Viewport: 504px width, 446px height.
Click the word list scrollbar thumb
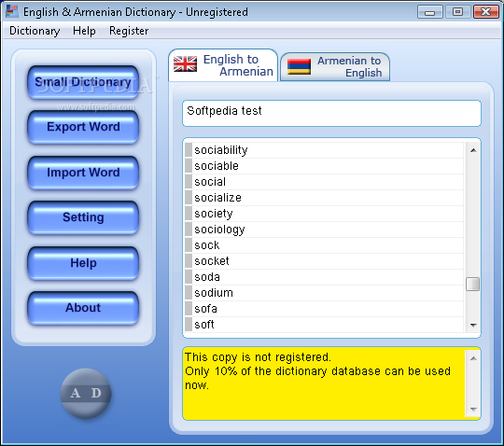[473, 284]
